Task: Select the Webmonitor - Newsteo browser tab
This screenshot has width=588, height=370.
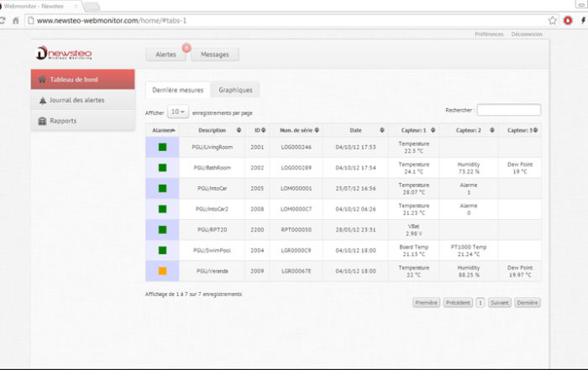Action: [x=39, y=7]
